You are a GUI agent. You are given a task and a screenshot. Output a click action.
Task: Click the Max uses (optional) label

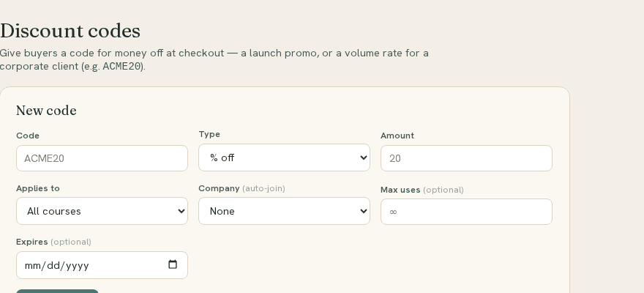[422, 190]
